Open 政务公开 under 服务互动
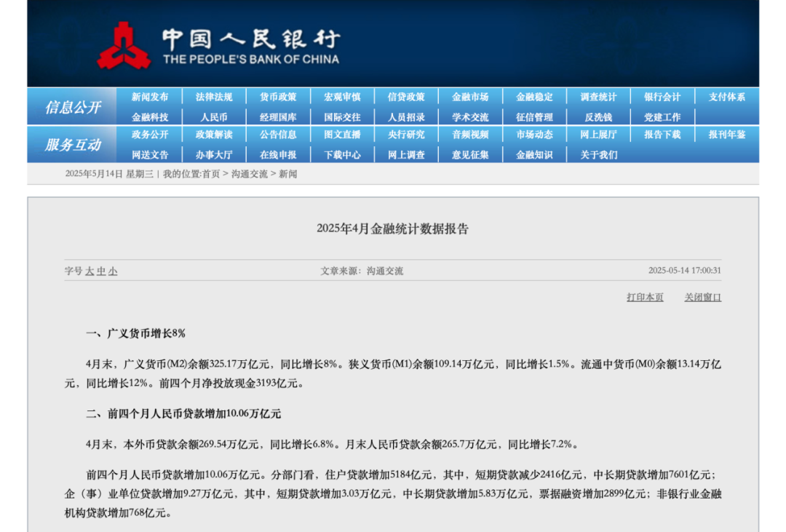The width and height of the screenshot is (786, 532). click(x=150, y=135)
